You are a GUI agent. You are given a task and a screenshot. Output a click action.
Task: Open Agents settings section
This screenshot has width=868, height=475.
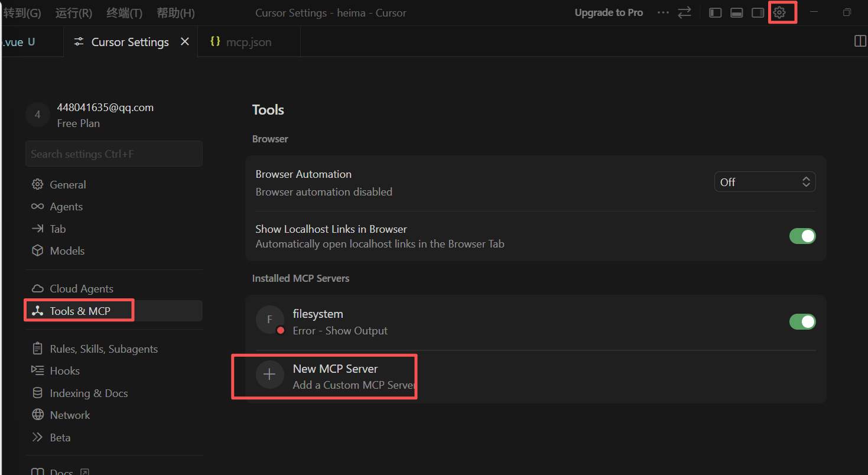[x=113, y=207]
